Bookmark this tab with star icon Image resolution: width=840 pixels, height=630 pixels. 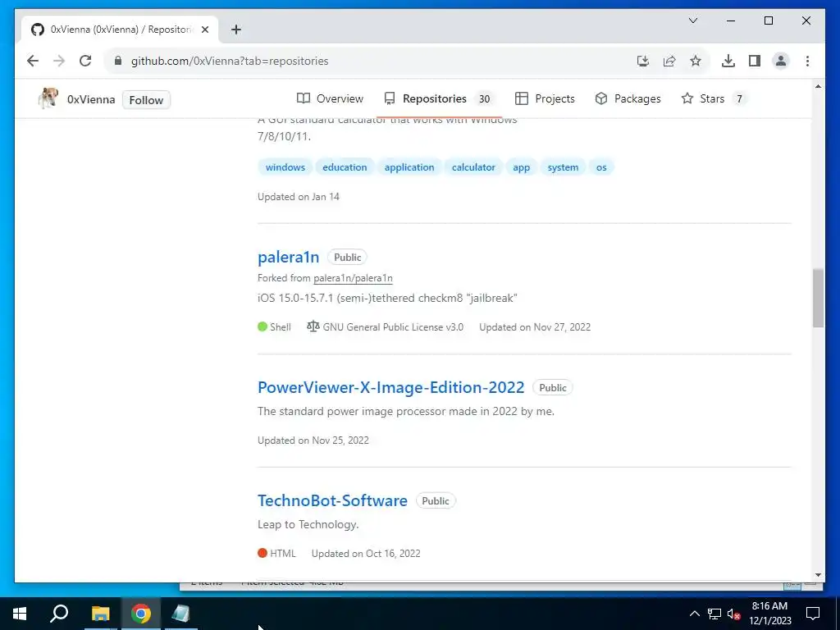pos(696,61)
